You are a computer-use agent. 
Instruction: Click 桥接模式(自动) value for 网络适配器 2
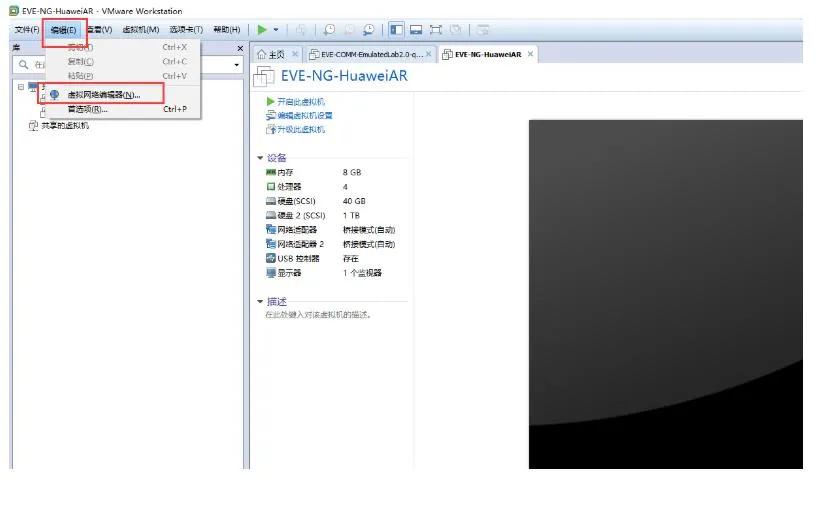[x=369, y=244]
